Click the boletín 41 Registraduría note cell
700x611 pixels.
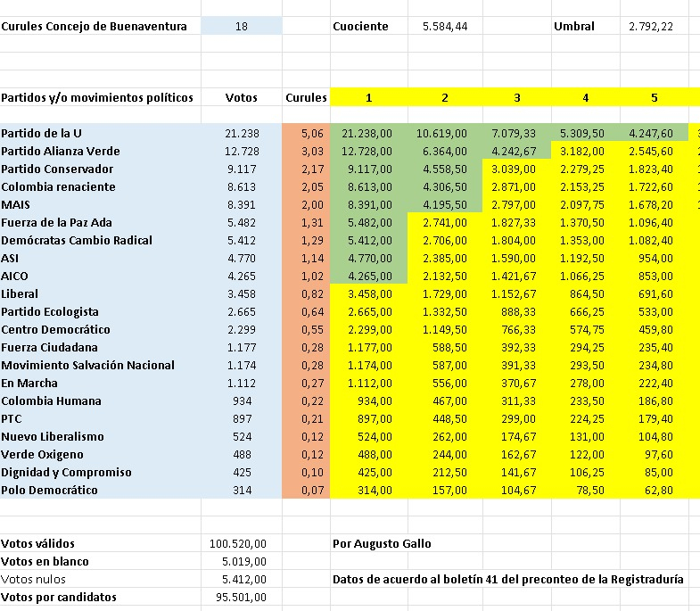(x=508, y=579)
